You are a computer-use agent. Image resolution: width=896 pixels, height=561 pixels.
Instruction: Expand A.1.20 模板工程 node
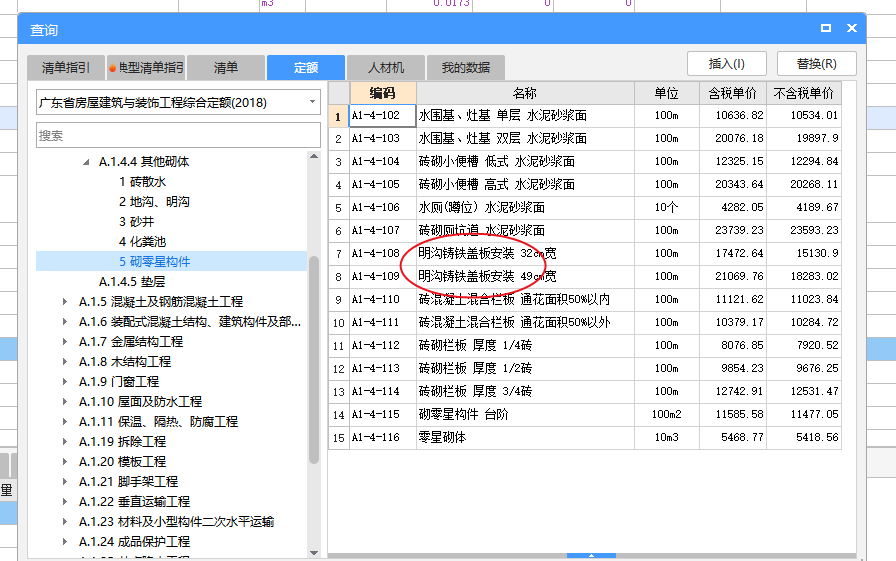point(65,462)
